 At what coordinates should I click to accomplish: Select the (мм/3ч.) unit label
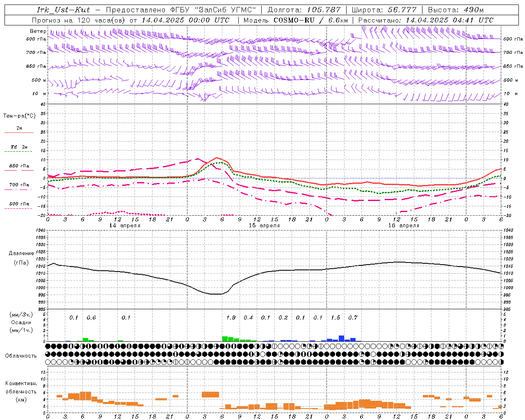21,315
